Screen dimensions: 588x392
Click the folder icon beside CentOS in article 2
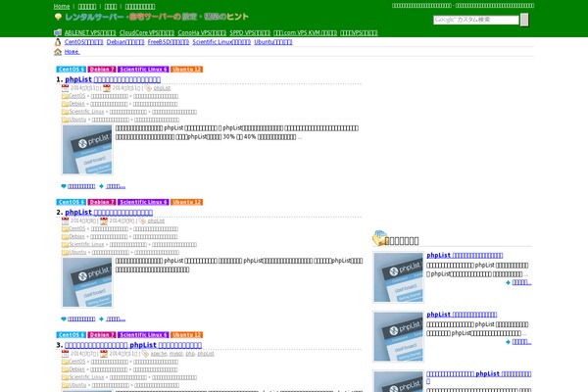pos(66,228)
